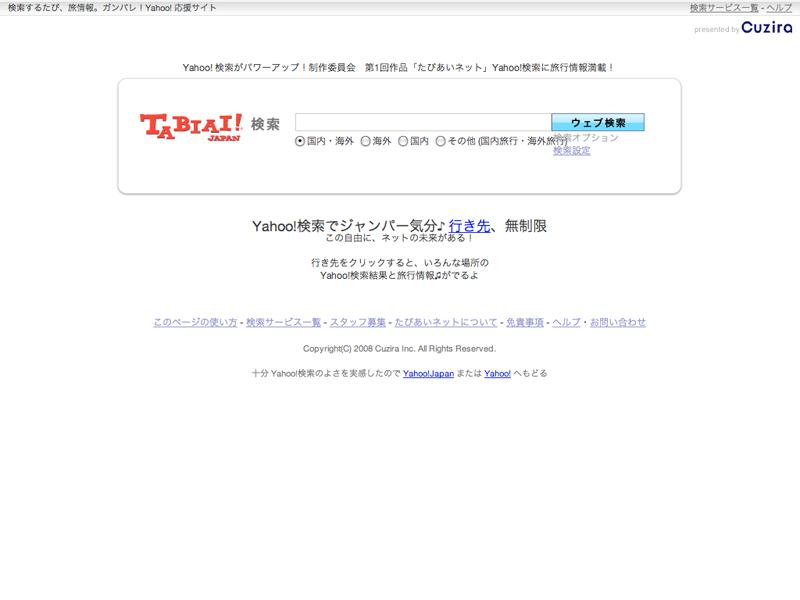Open the 免責事項 footer link
This screenshot has height=600, width=800.
coord(524,322)
